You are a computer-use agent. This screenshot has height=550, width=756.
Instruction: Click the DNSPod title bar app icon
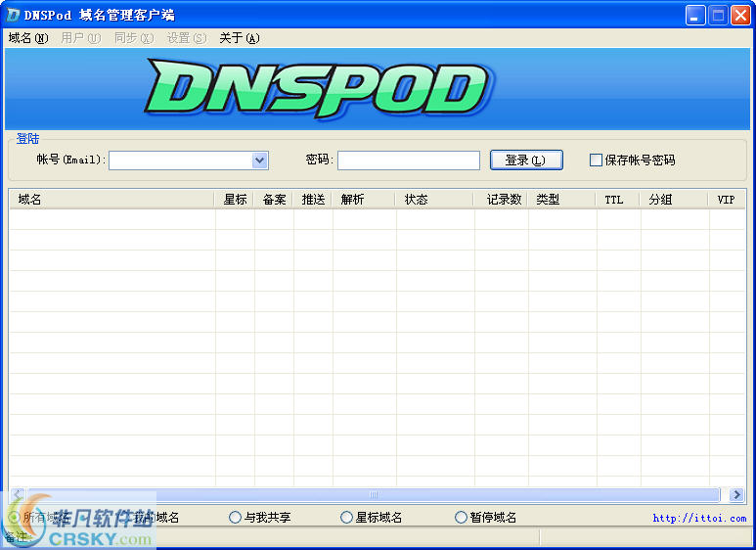tap(13, 15)
